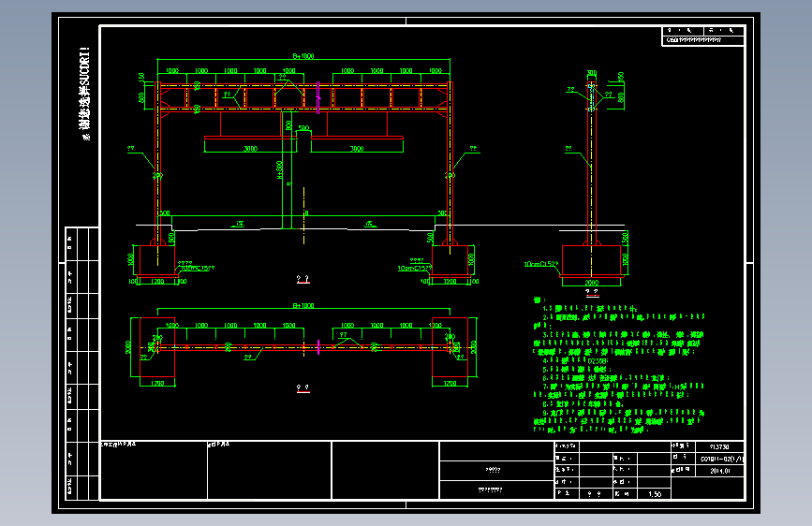
Task: Click the vertical H+800 dimension label
Action: pos(280,169)
